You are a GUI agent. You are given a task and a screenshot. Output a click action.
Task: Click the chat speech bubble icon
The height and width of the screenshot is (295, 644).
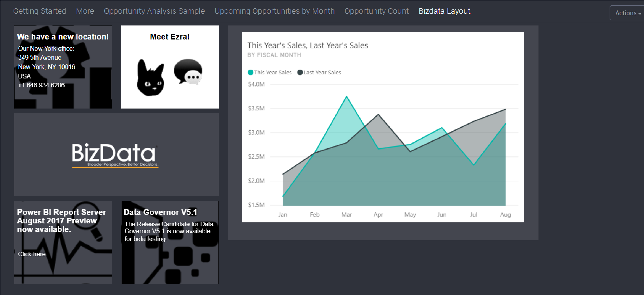click(188, 72)
